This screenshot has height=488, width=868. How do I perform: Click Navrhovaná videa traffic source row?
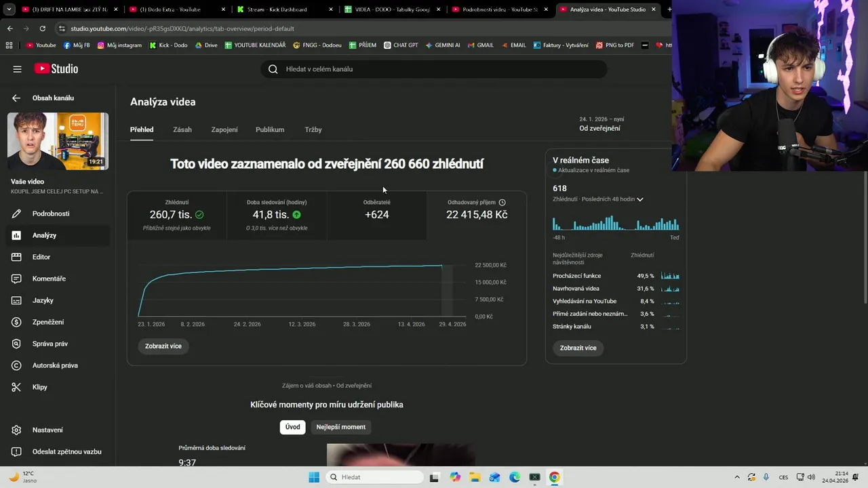pyautogui.click(x=616, y=289)
